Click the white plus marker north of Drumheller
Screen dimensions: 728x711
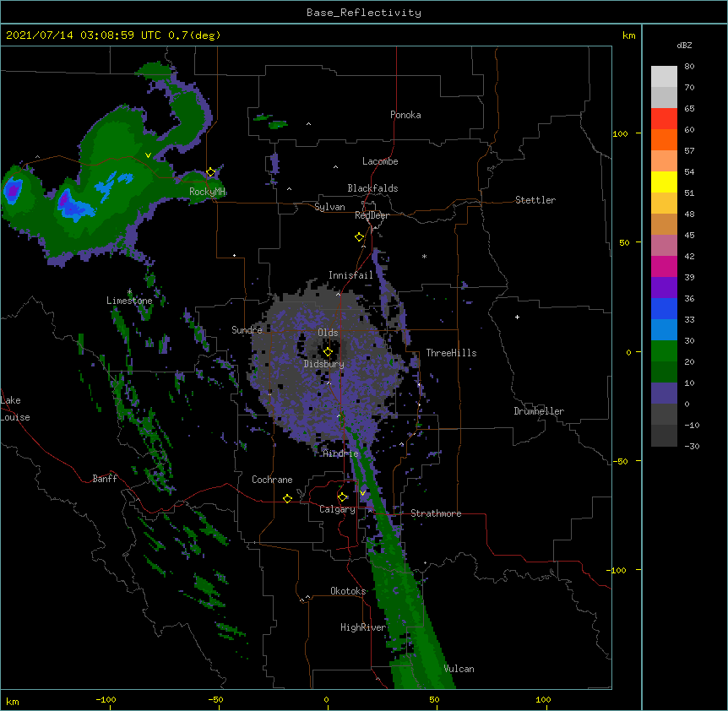click(517, 317)
